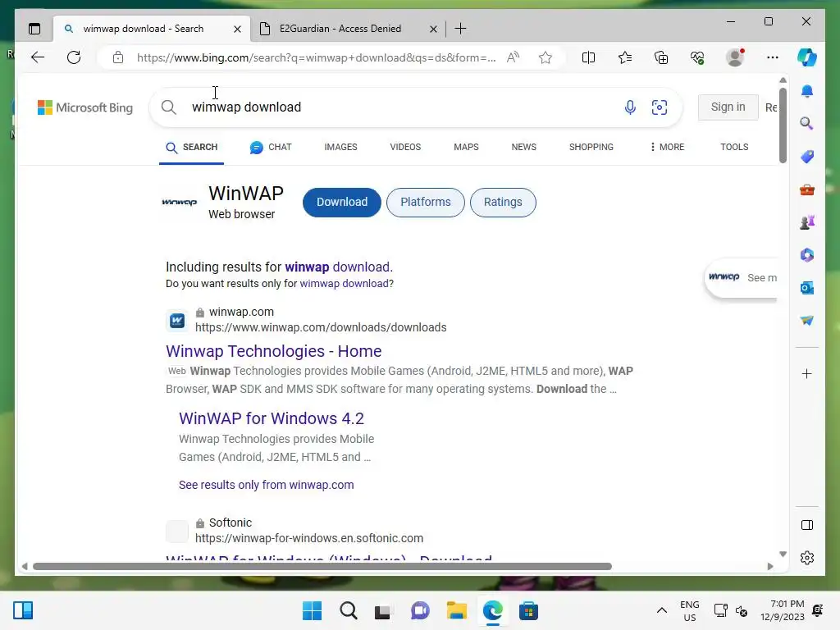The image size is (840, 630).
Task: Click the Platforms pill button
Action: (426, 202)
